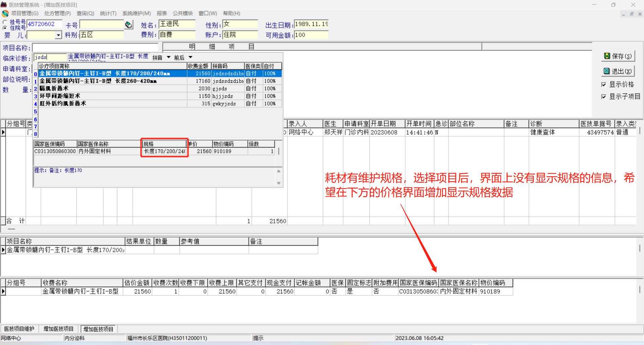Select the 挂号号 radio button
The image size is (644, 345).
5,22
